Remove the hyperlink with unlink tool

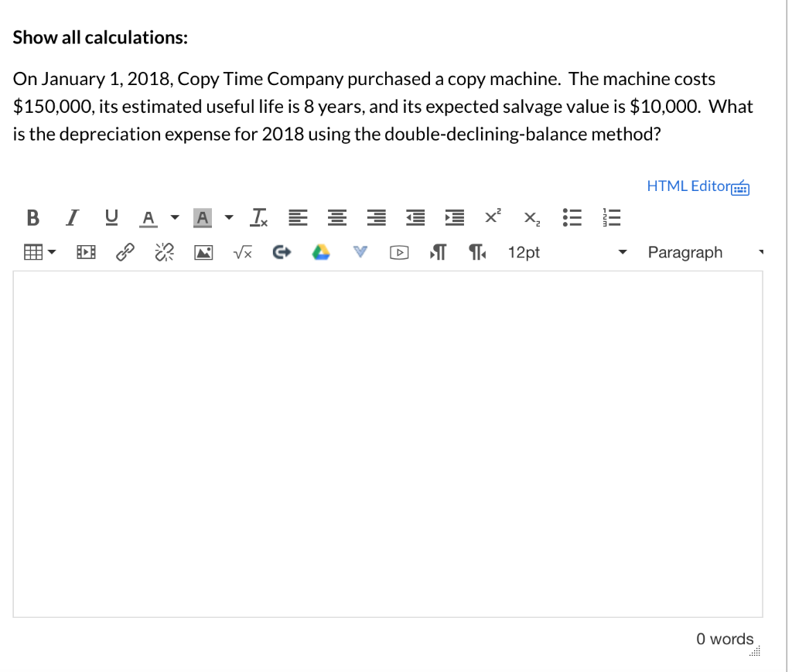(x=163, y=251)
